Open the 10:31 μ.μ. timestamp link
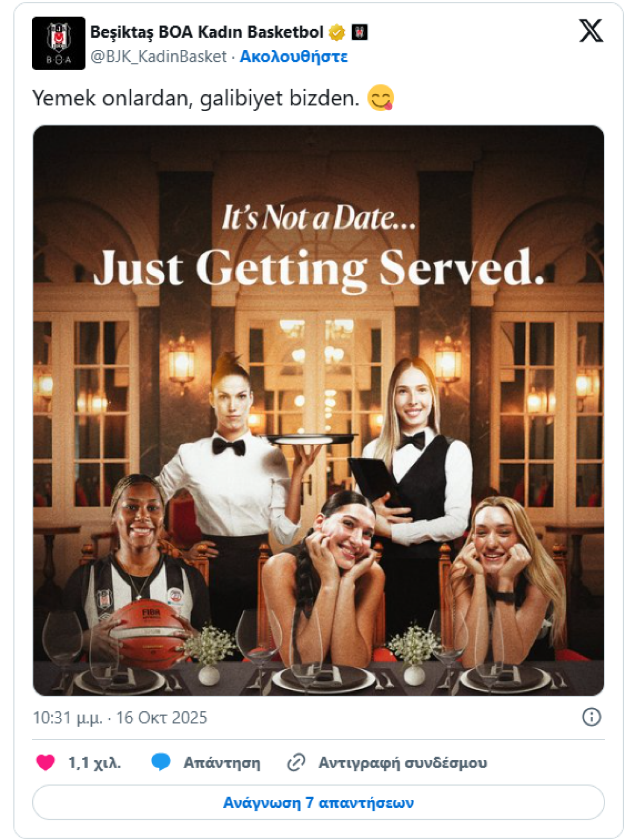 pos(120,718)
